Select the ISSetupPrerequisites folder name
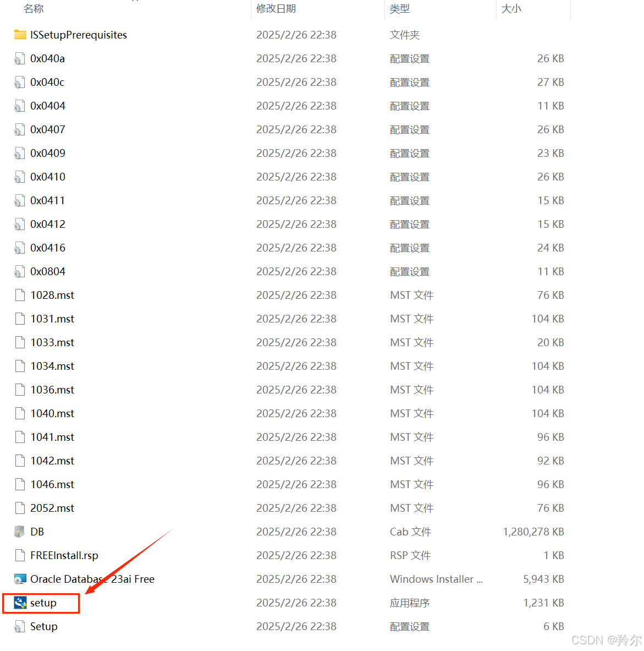This screenshot has width=644, height=651. coord(79,35)
